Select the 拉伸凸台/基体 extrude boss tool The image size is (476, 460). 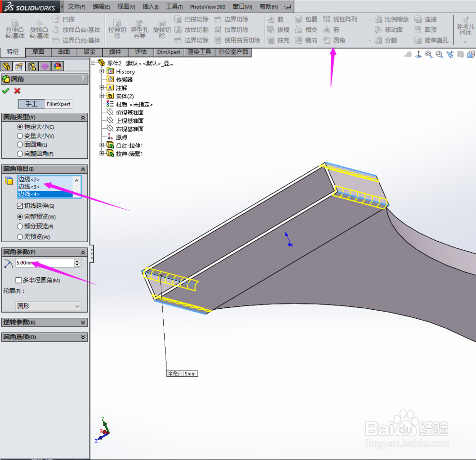coord(15,29)
